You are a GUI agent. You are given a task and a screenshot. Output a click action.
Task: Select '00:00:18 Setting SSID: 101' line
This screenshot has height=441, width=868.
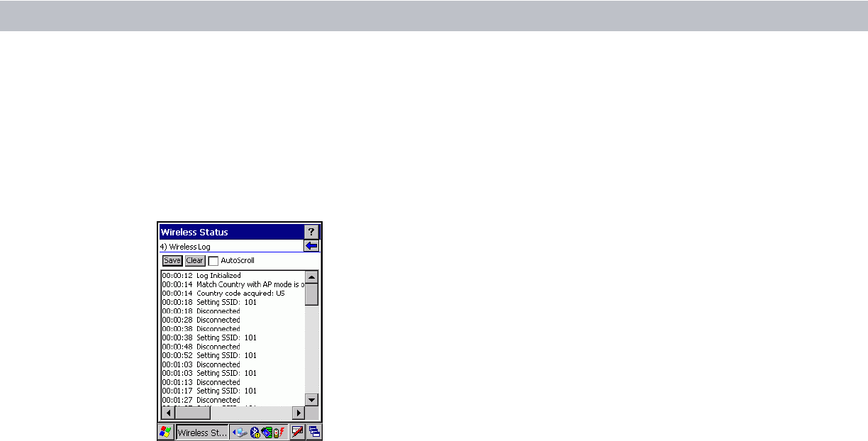(x=209, y=302)
